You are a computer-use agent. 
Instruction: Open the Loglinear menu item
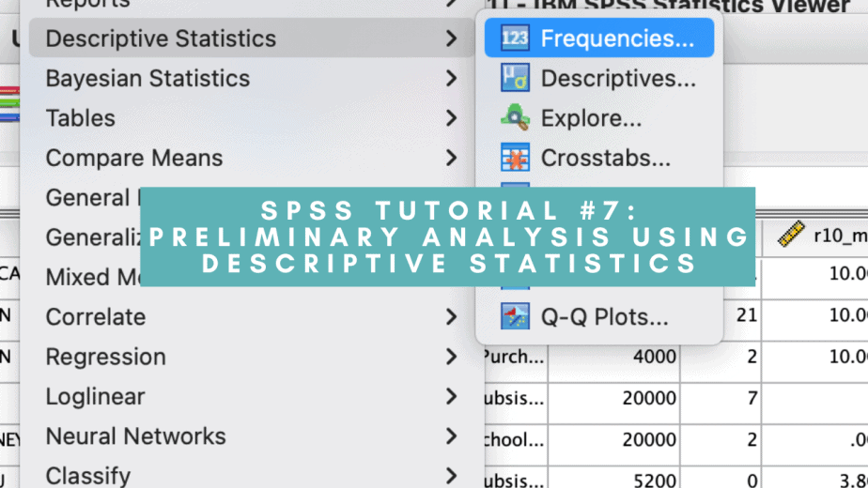coord(252,396)
